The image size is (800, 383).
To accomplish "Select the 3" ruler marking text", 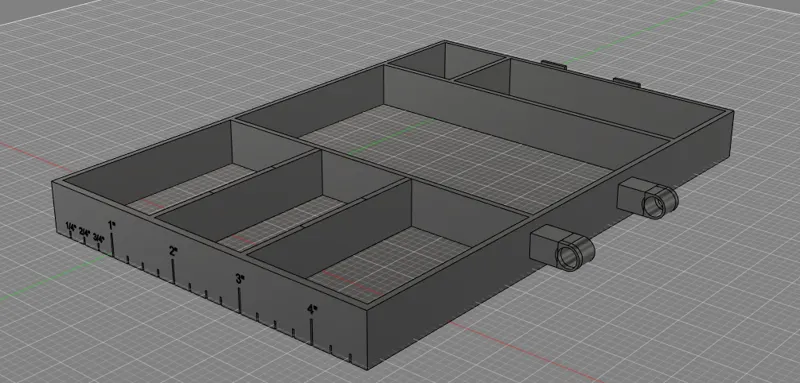I will (x=240, y=279).
